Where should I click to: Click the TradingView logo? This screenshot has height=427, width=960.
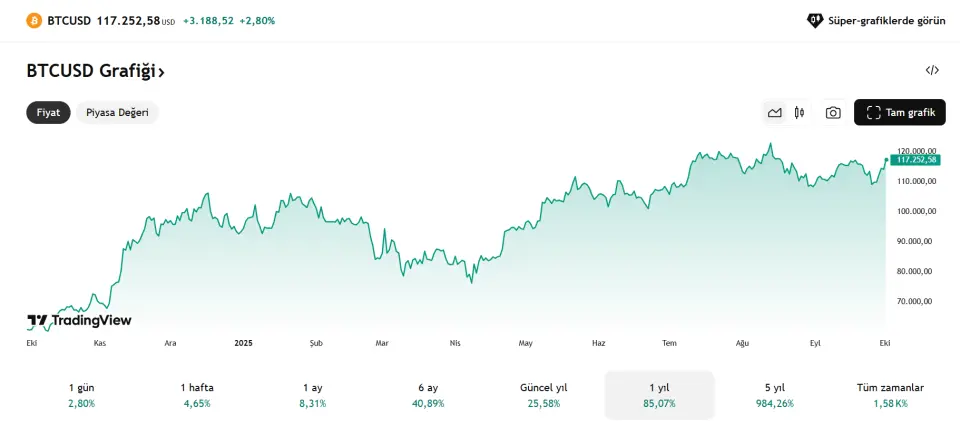pos(79,321)
